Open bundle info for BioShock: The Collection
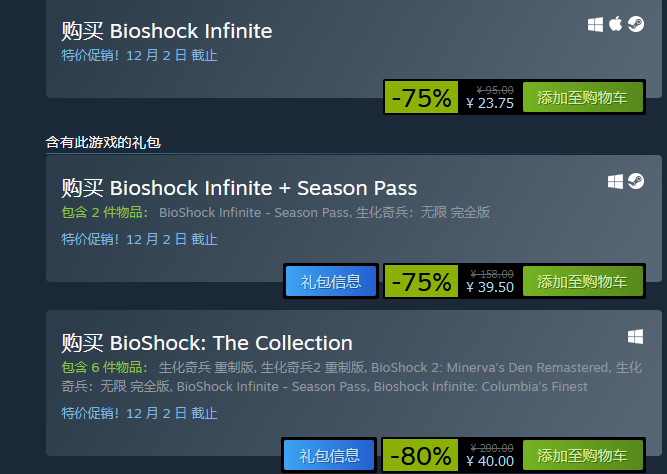The height and width of the screenshot is (474, 667). (329, 455)
